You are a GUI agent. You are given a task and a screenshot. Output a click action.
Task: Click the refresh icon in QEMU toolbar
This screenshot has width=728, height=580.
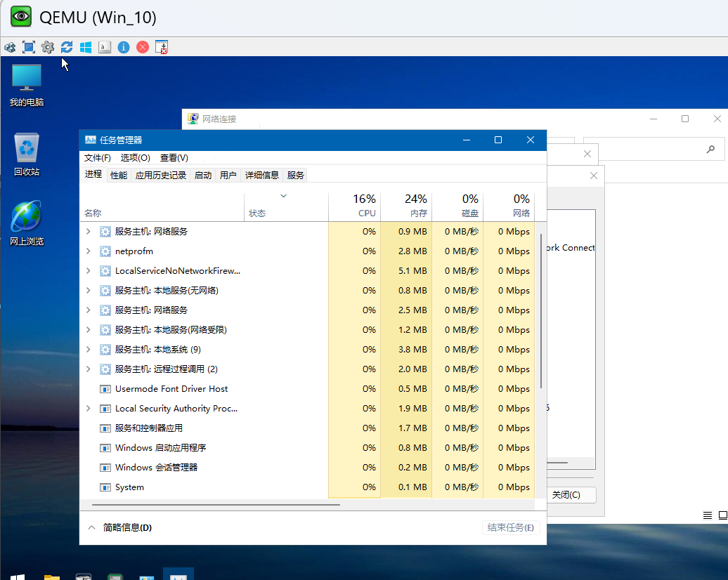pyautogui.click(x=67, y=47)
